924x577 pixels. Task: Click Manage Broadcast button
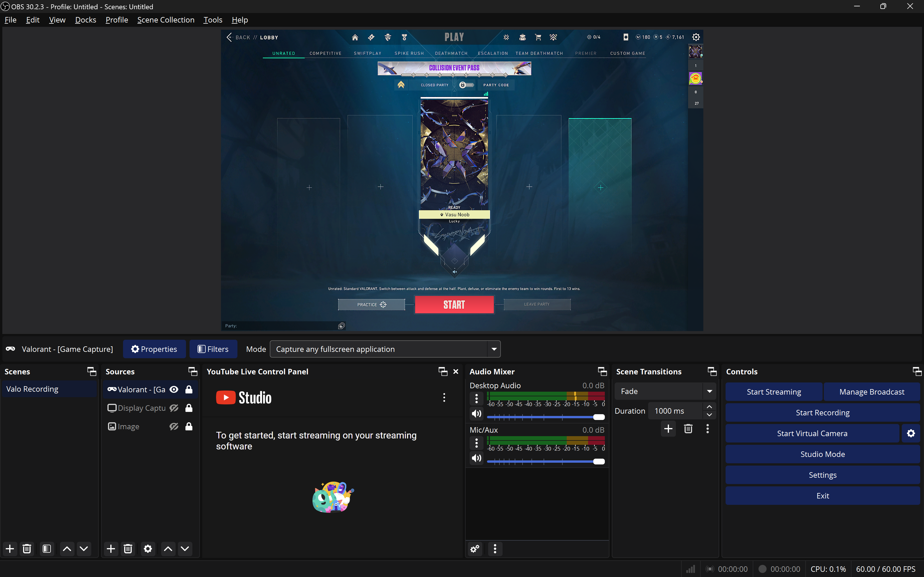coord(872,392)
